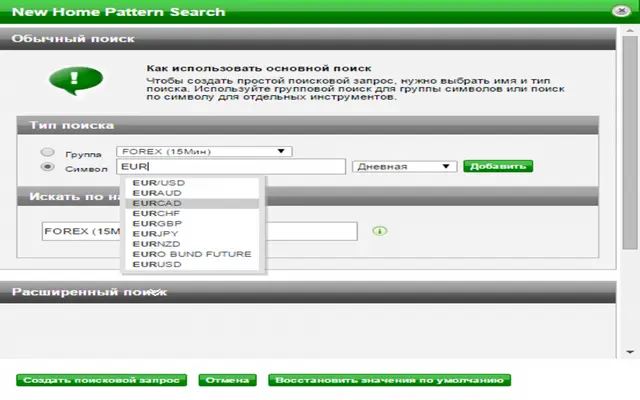Select the Символ radio button
640x400 pixels.
coord(47,167)
